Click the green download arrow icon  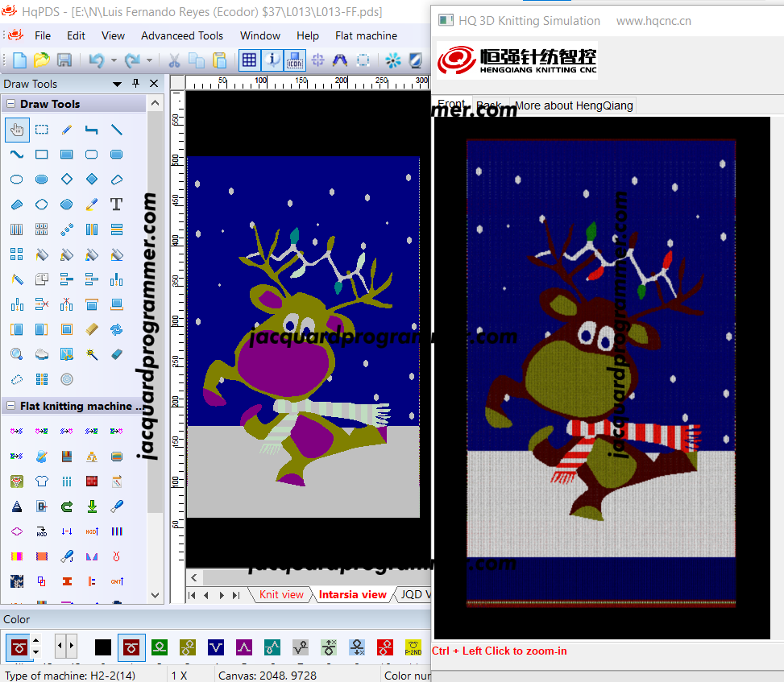click(92, 506)
